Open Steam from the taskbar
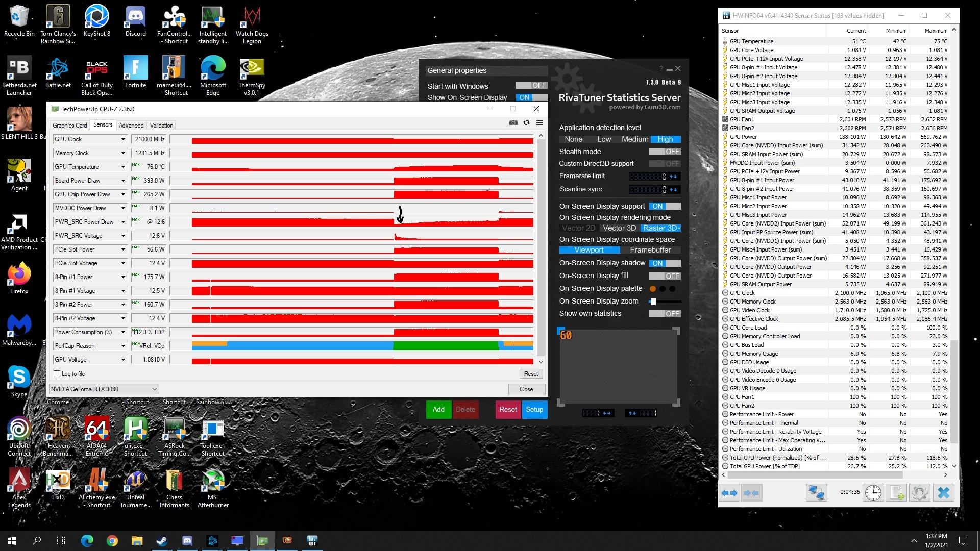The width and height of the screenshot is (980, 551). coord(162,540)
